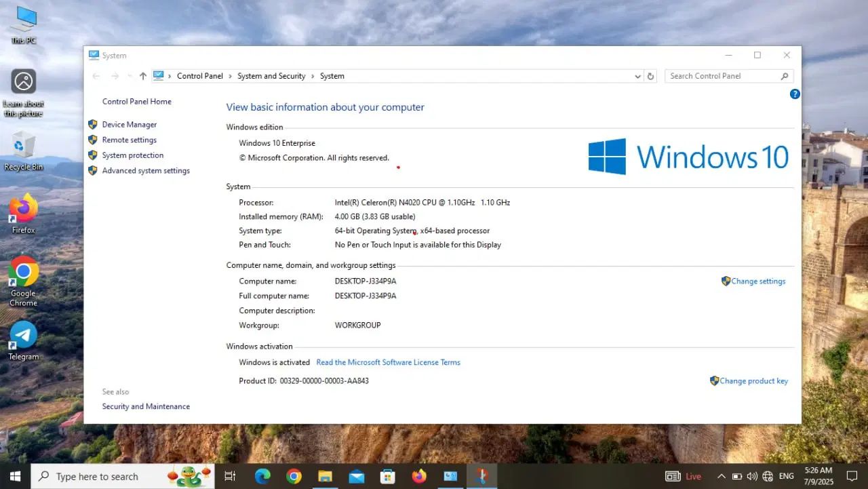Click the address bar refresh button

click(x=650, y=77)
